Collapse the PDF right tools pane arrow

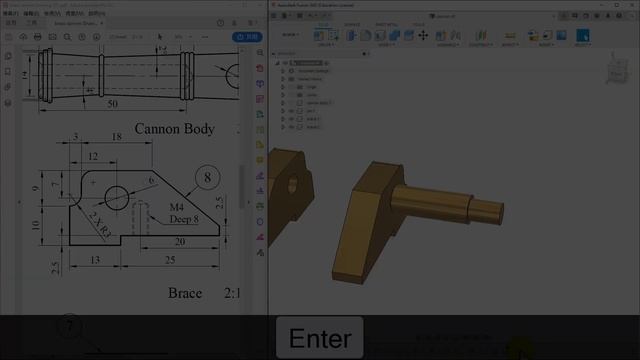pos(249,202)
